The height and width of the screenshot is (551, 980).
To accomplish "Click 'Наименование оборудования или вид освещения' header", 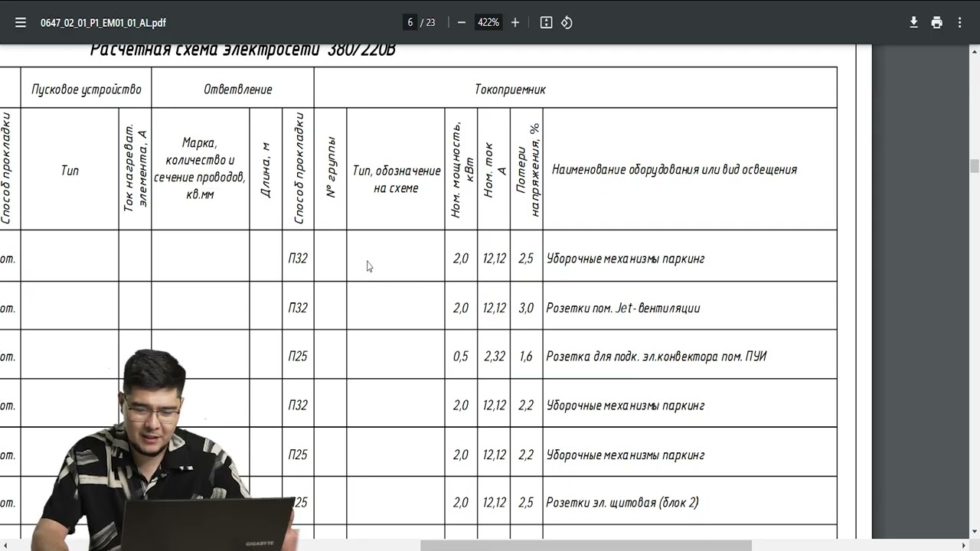I will (x=675, y=170).
